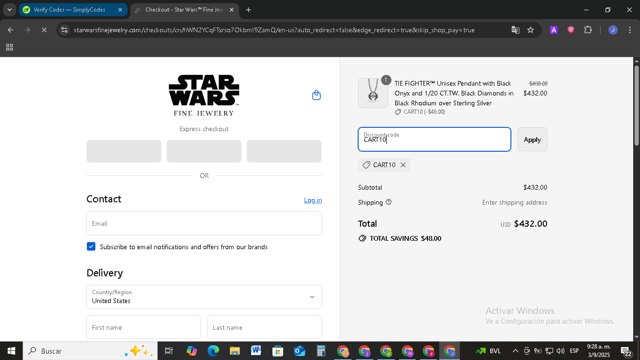The height and width of the screenshot is (360, 640).
Task: Open the site information icon in address bar
Action: 64,30
